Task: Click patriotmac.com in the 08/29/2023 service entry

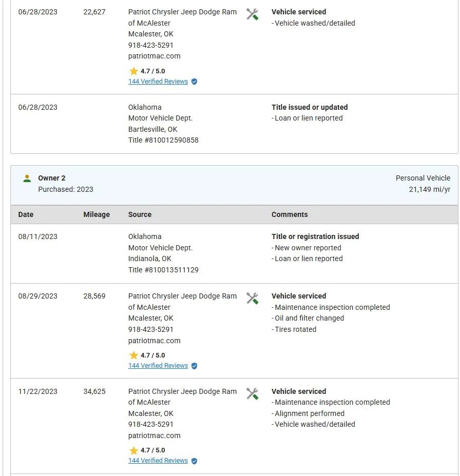Action: click(155, 341)
